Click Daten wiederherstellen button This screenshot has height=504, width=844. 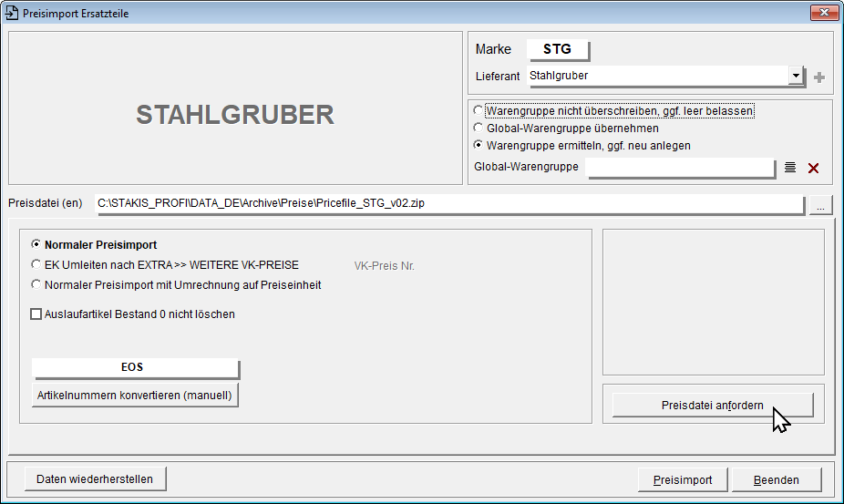[95, 479]
